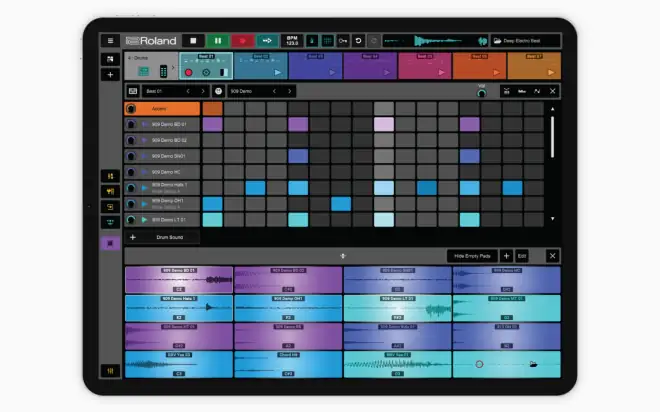
Task: Open the yellow import sidebar icon
Action: click(110, 207)
